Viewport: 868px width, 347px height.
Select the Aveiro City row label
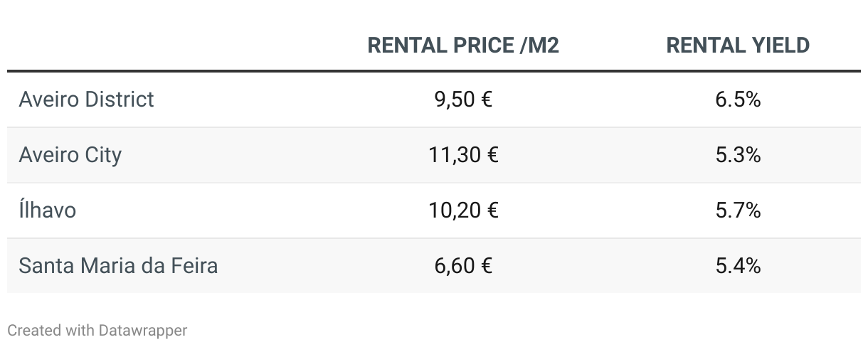(70, 155)
